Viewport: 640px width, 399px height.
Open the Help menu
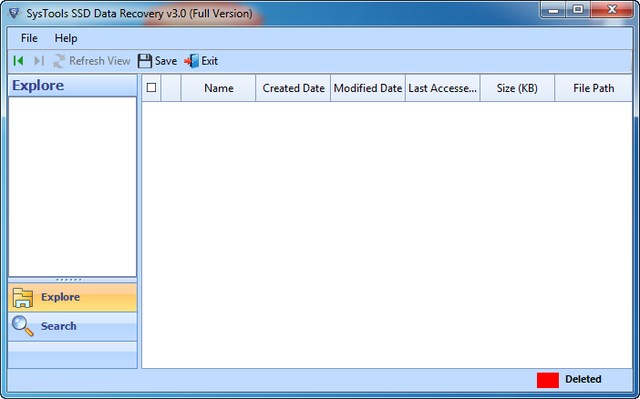(66, 38)
